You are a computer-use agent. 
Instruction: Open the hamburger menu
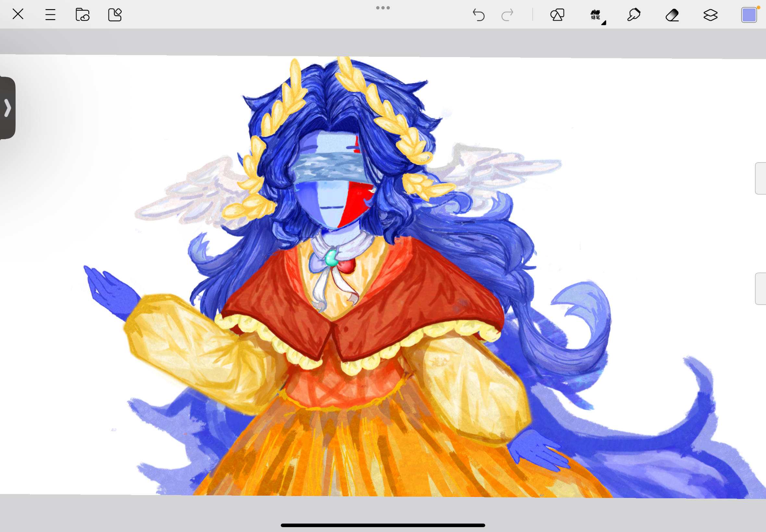point(50,15)
